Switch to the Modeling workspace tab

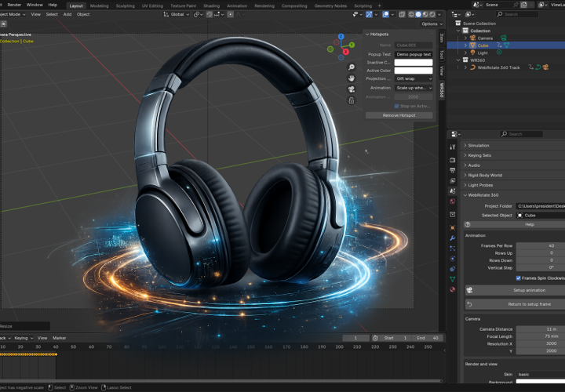tap(99, 5)
